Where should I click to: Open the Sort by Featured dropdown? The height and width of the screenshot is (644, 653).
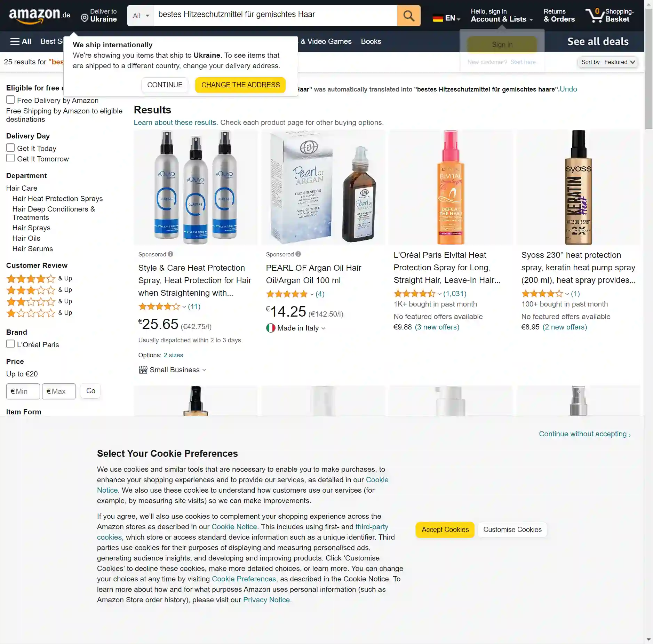pyautogui.click(x=608, y=62)
